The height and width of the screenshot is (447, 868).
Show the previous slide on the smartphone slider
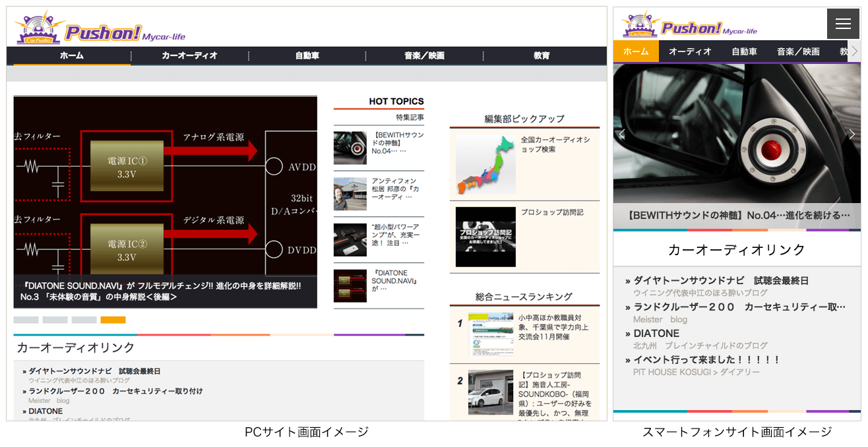tap(621, 134)
